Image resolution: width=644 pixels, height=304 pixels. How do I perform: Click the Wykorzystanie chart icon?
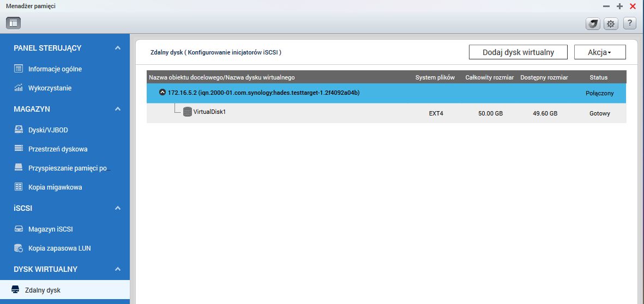point(19,88)
